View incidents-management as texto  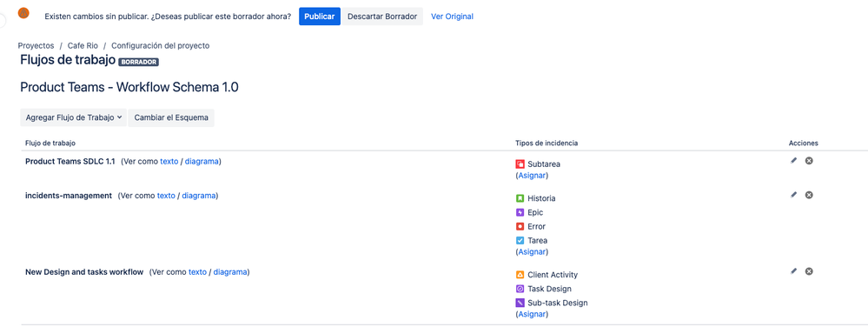166,196
